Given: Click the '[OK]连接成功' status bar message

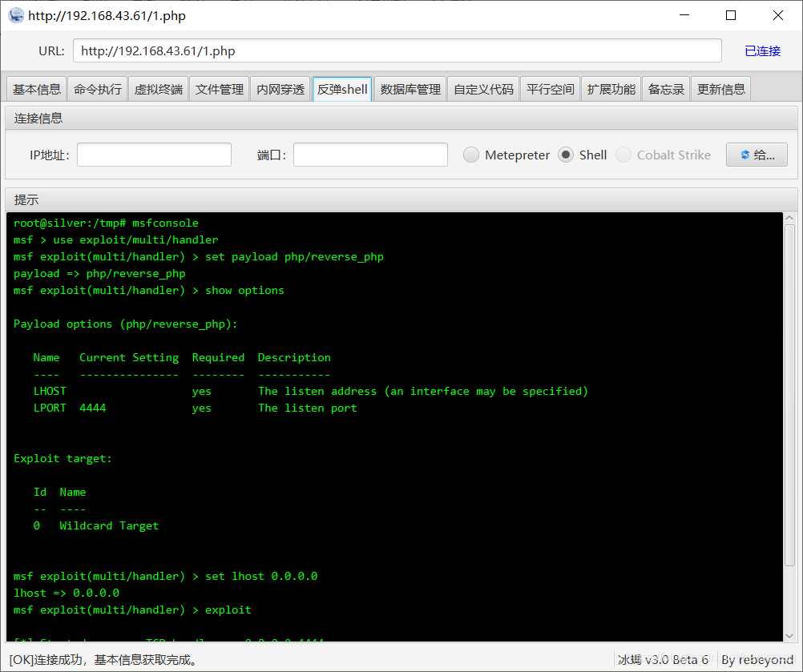Looking at the screenshot, I should point(104,659).
